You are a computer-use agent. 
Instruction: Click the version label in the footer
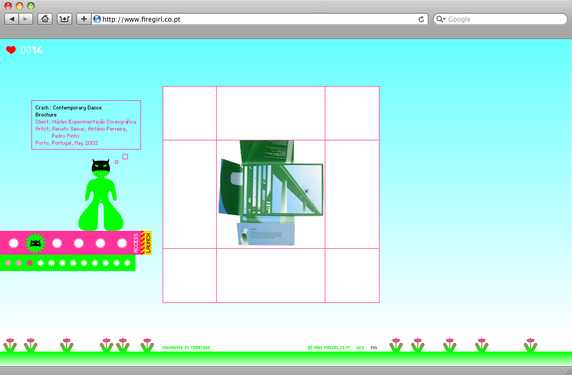pos(360,348)
